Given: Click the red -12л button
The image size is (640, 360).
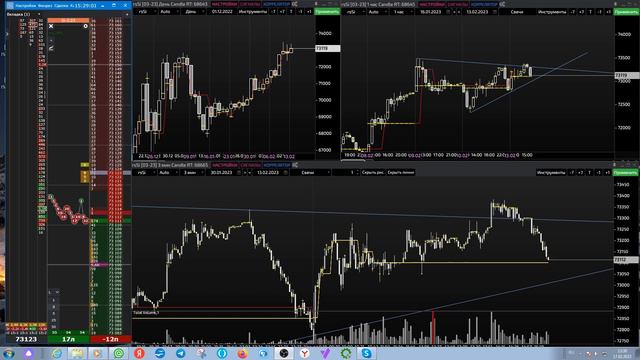Looking at the screenshot, I should click(111, 339).
